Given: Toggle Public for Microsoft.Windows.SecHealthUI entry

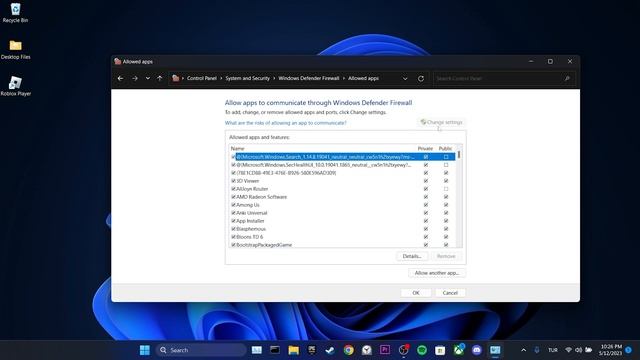Looking at the screenshot, I should point(446,165).
